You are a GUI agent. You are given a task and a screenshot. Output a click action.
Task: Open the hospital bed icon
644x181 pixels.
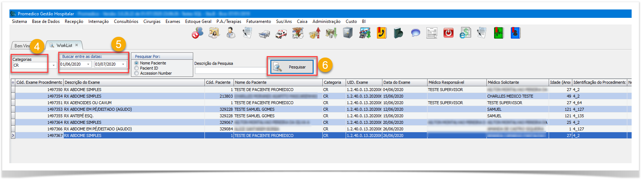tap(264, 34)
